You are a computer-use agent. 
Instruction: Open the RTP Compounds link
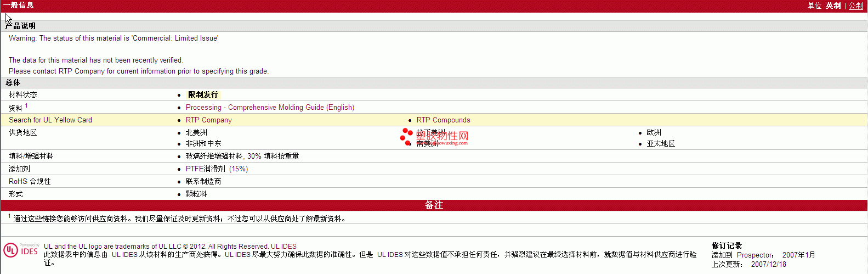(x=443, y=120)
